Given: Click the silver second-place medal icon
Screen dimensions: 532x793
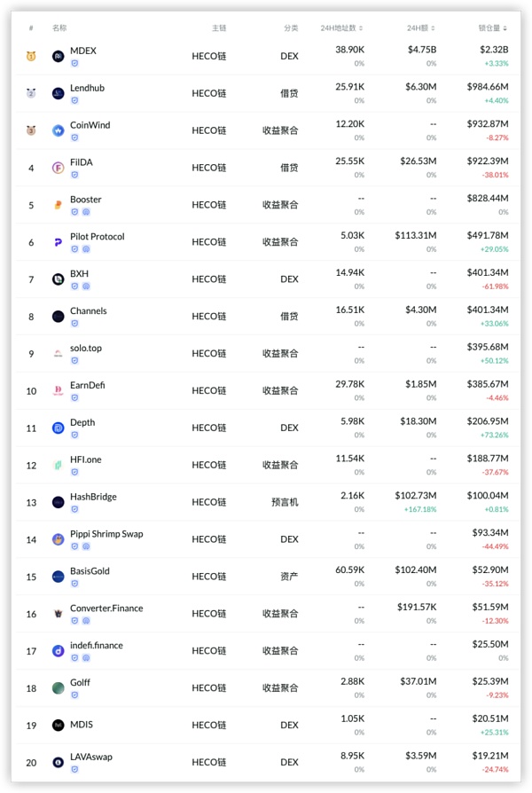Looking at the screenshot, I should [x=31, y=93].
